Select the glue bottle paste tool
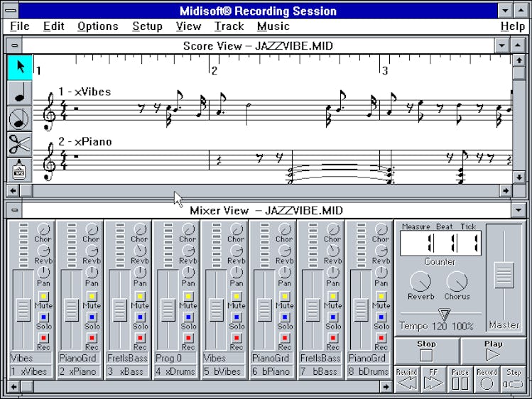The height and width of the screenshot is (399, 532). [20, 170]
